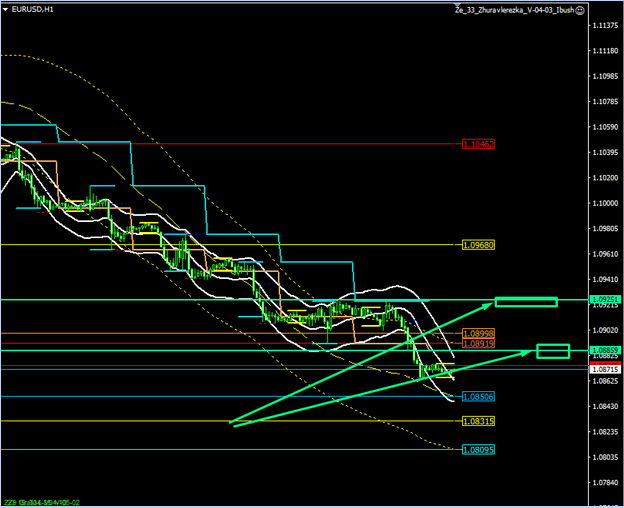Select the lower green target rectangle
The height and width of the screenshot is (508, 624).
click(552, 351)
